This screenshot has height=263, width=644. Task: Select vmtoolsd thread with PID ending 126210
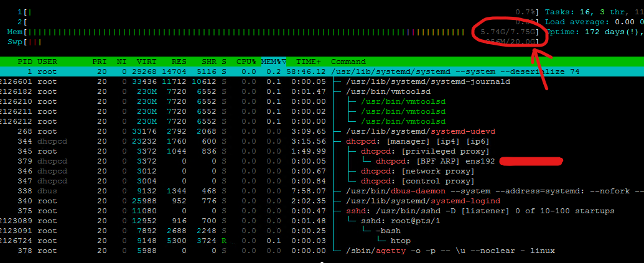(x=322, y=101)
